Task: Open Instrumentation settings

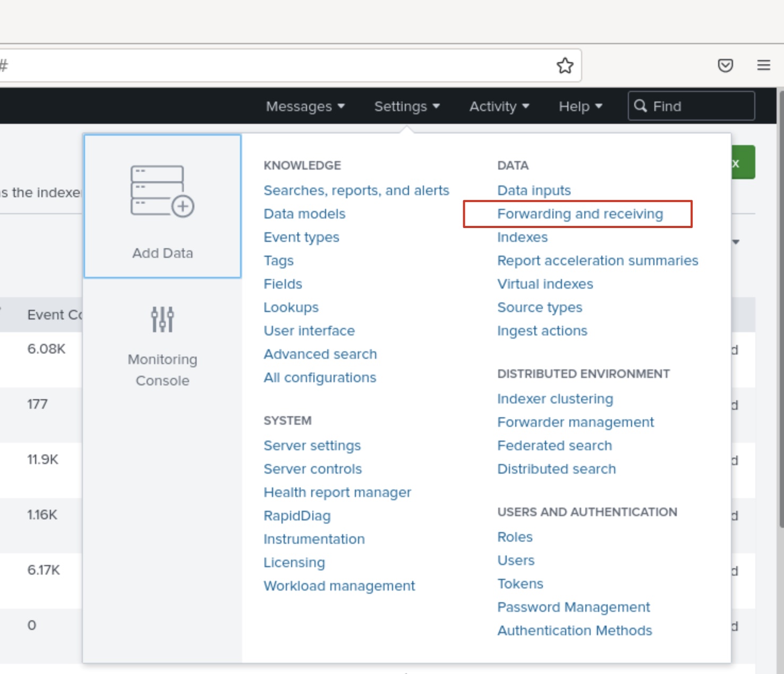Action: pyautogui.click(x=314, y=539)
